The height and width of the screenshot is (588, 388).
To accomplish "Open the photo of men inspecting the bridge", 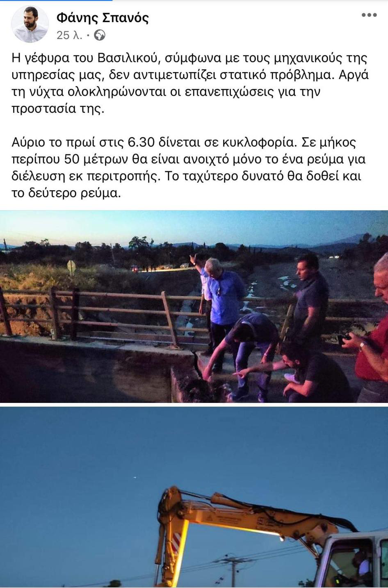I will tap(194, 307).
